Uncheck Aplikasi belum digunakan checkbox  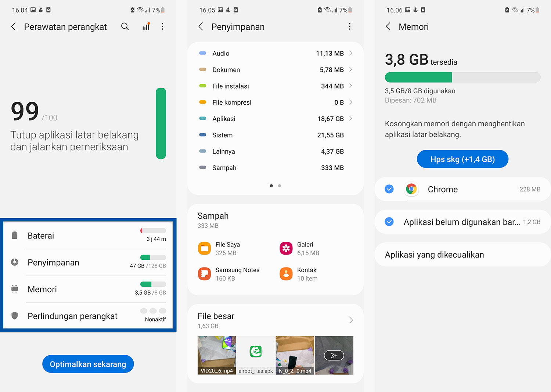point(389,222)
